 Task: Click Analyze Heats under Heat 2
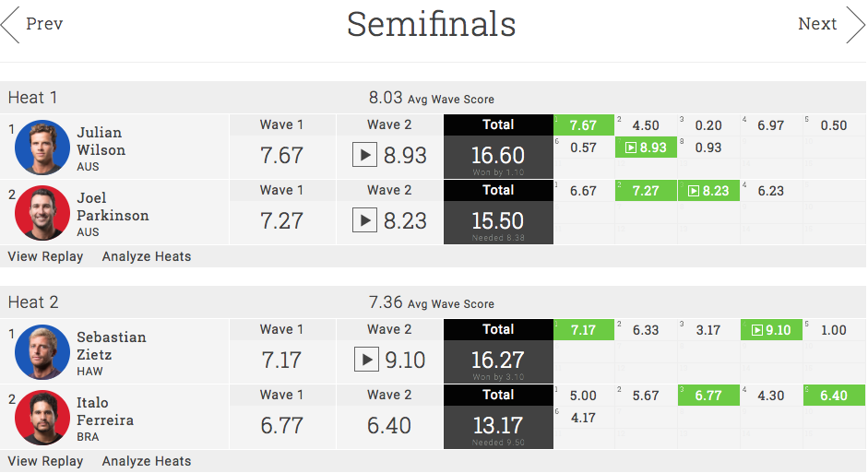147,461
